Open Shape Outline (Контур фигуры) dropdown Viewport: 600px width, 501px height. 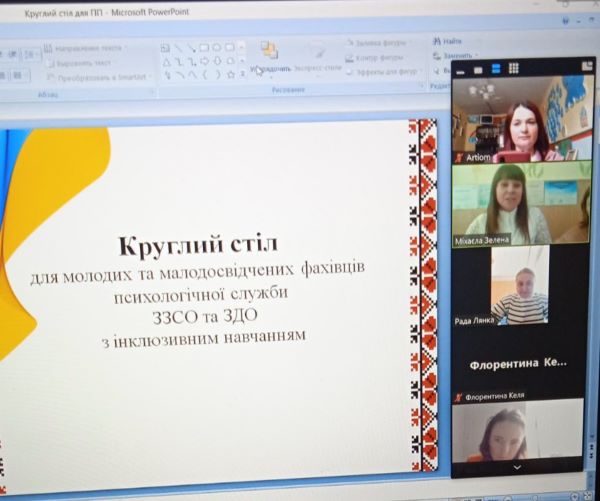pyautogui.click(x=378, y=57)
